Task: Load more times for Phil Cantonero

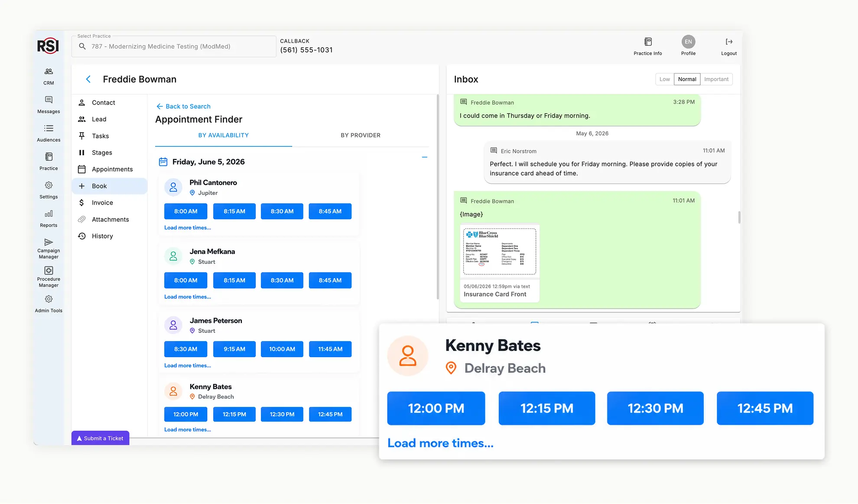Action: pos(188,228)
